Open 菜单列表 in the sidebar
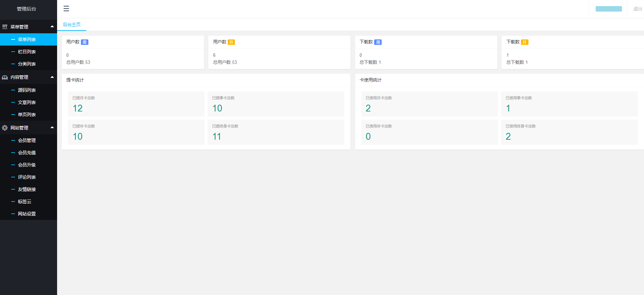Image resolution: width=644 pixels, height=295 pixels. click(x=27, y=39)
